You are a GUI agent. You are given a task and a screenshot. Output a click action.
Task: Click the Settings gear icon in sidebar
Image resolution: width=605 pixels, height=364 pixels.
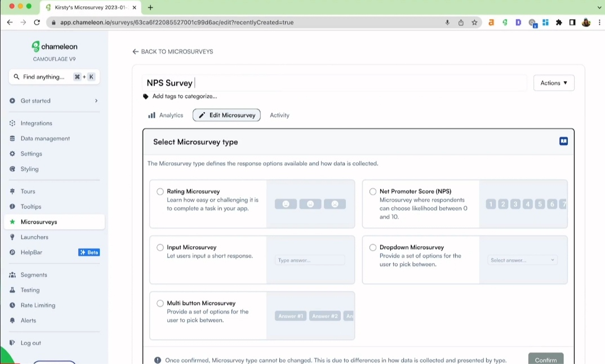pos(12,154)
